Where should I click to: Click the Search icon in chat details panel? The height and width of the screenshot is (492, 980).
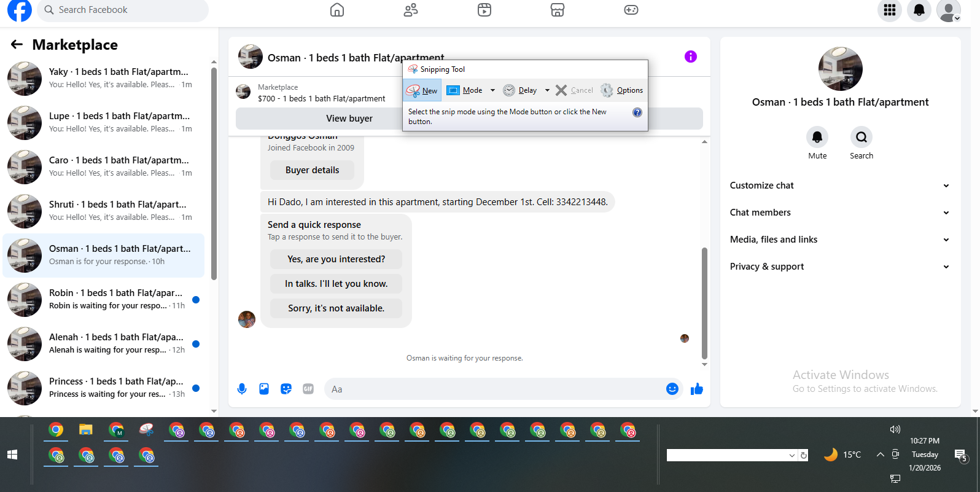(861, 137)
